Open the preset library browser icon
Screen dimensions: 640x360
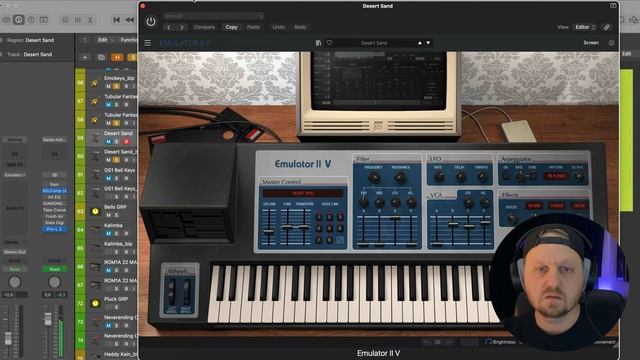click(318, 43)
